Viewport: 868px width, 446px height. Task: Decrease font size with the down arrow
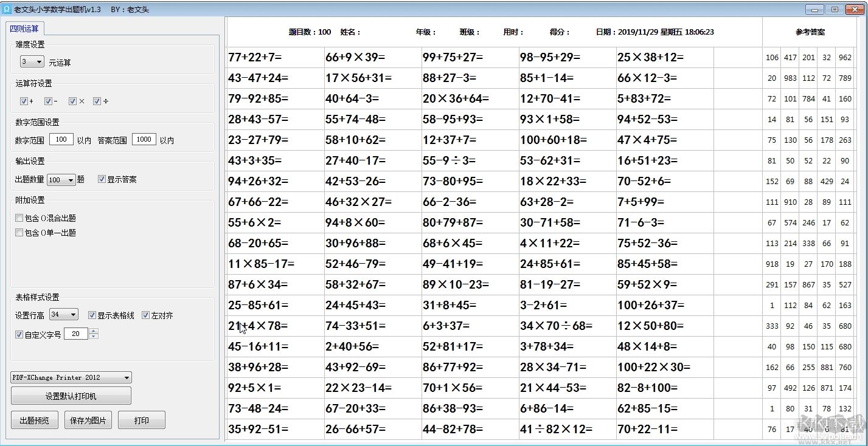pyautogui.click(x=94, y=337)
